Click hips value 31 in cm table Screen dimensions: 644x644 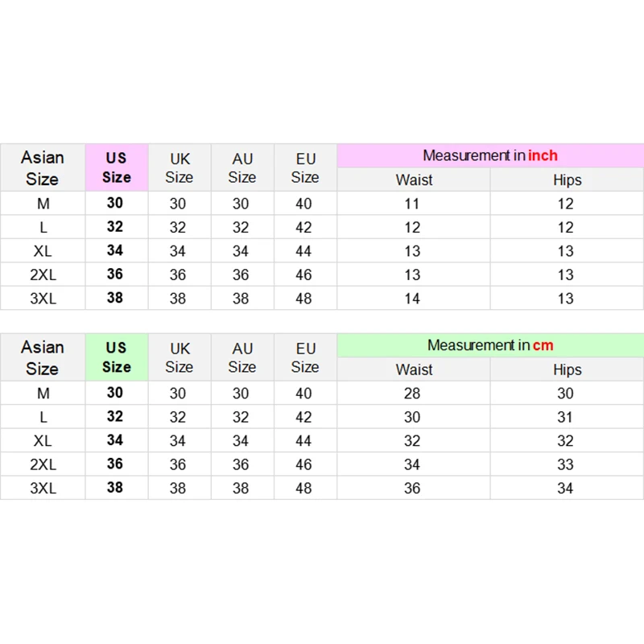click(565, 417)
